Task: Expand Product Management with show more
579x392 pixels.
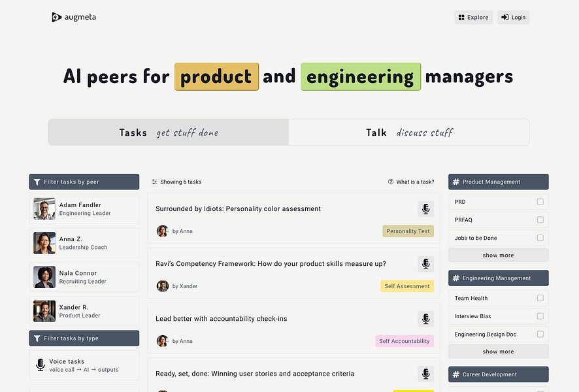Action: (498, 255)
